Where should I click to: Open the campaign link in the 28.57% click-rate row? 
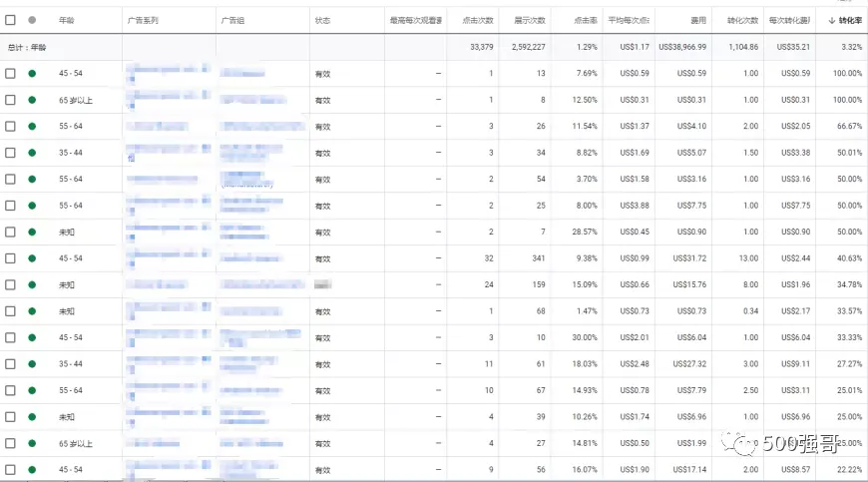(x=169, y=232)
